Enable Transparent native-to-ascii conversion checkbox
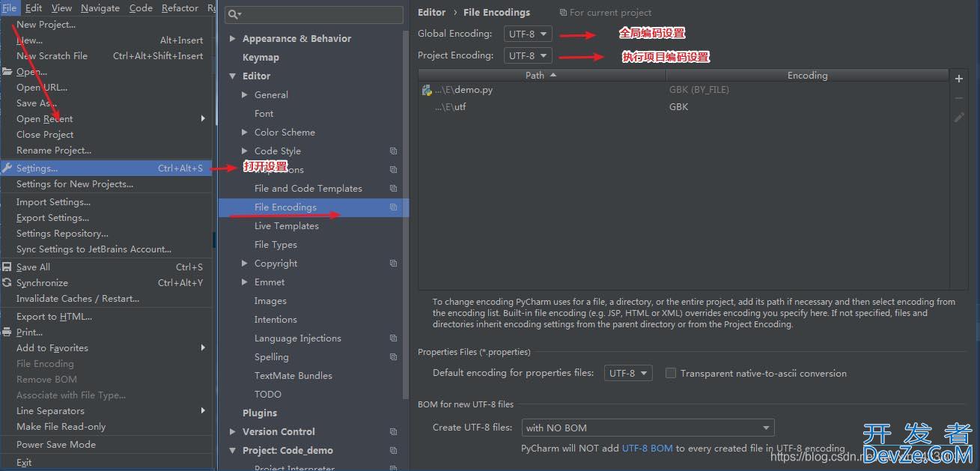This screenshot has width=980, height=471. pos(671,373)
